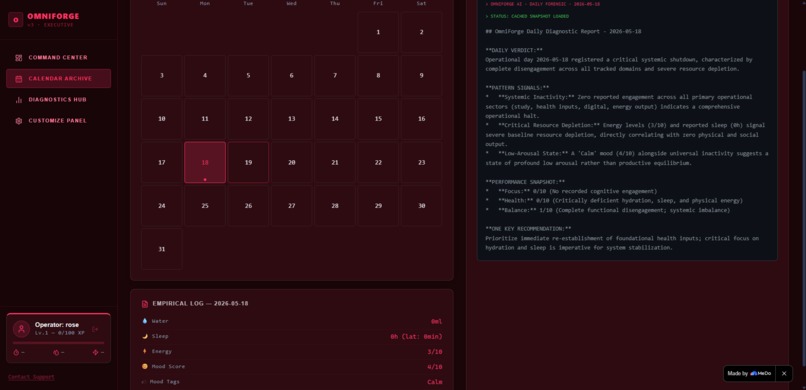Select May 10 in the calendar
The width and height of the screenshot is (806, 390).
pos(162,119)
